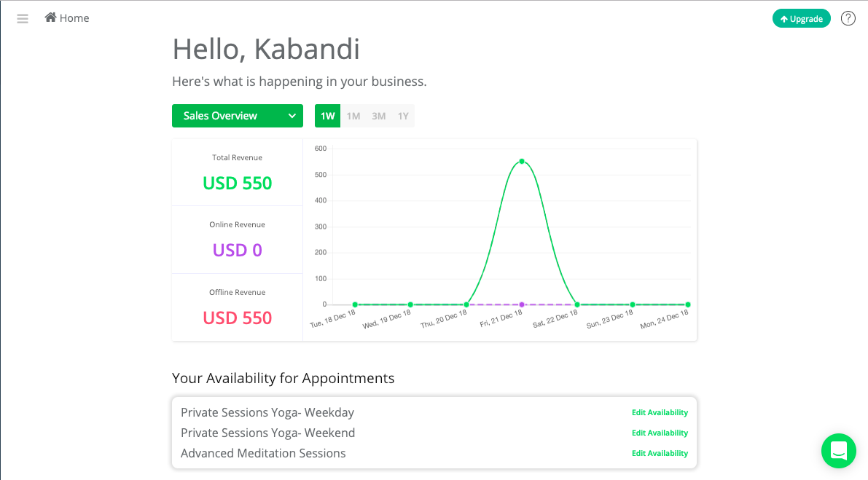Expand the Sales Overview dropdown
The height and width of the screenshot is (480, 868).
(238, 116)
